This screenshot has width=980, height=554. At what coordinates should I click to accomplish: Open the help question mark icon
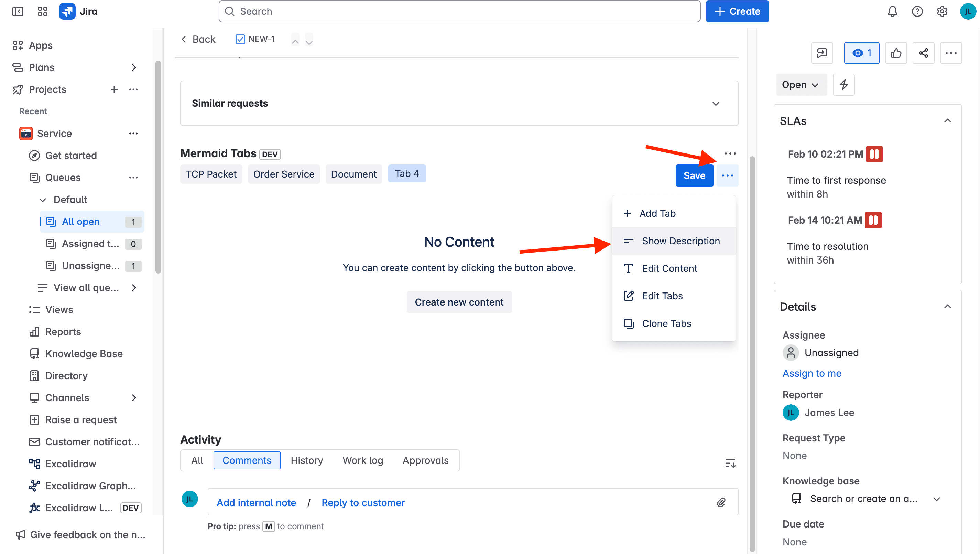pyautogui.click(x=917, y=11)
